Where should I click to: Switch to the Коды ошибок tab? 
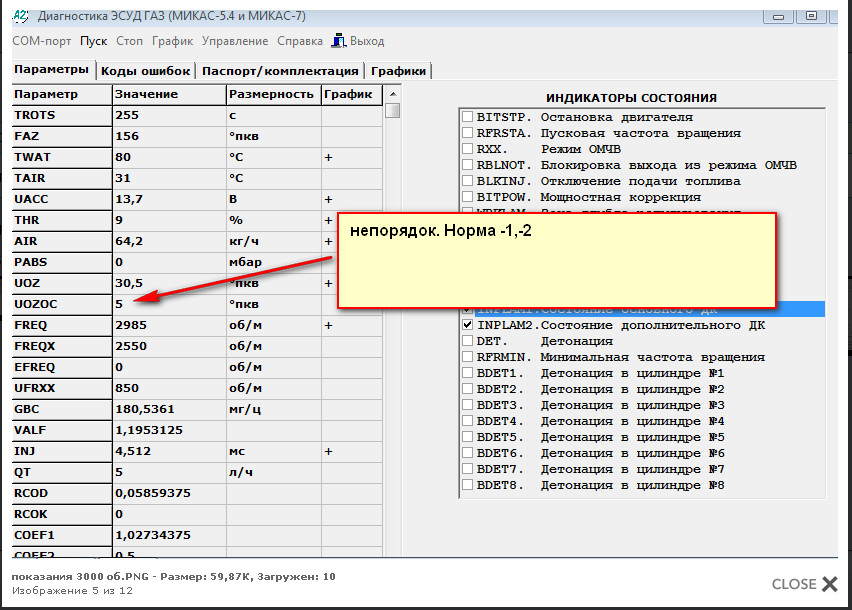coord(146,71)
